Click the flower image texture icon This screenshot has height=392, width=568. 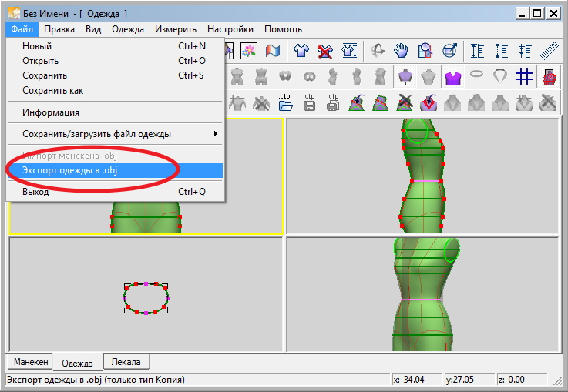pos(249,51)
